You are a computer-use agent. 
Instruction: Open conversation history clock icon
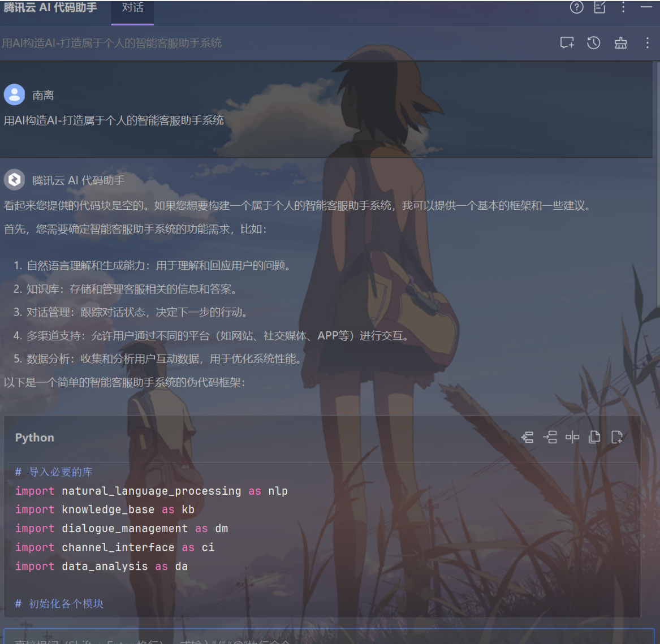tap(593, 43)
